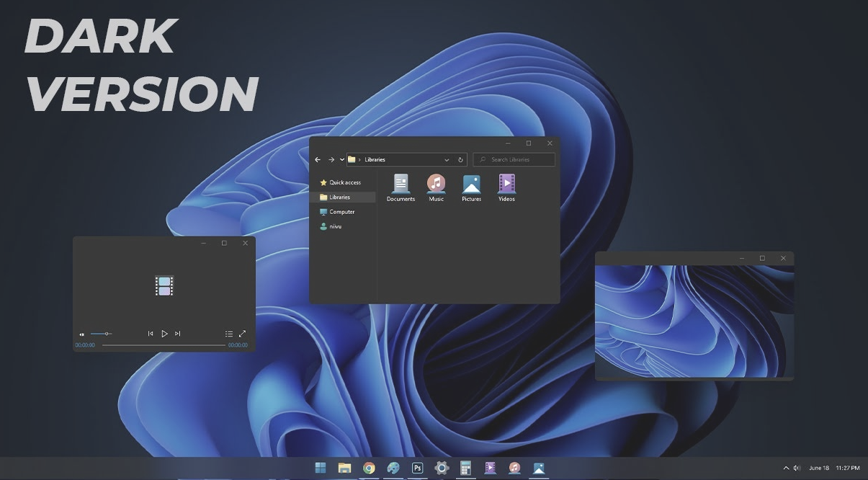Click the Search Libraries input field
This screenshot has height=480, width=868.
coord(514,159)
